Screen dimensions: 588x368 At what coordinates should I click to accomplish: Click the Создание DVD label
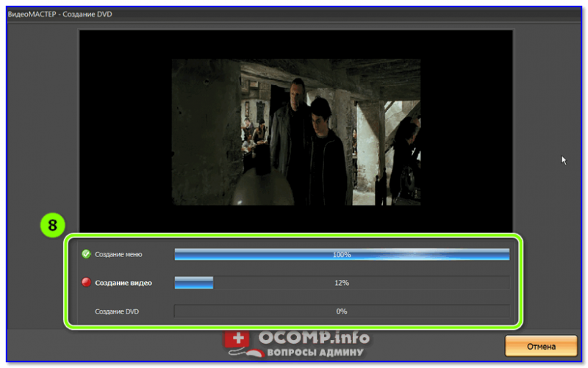pyautogui.click(x=117, y=311)
